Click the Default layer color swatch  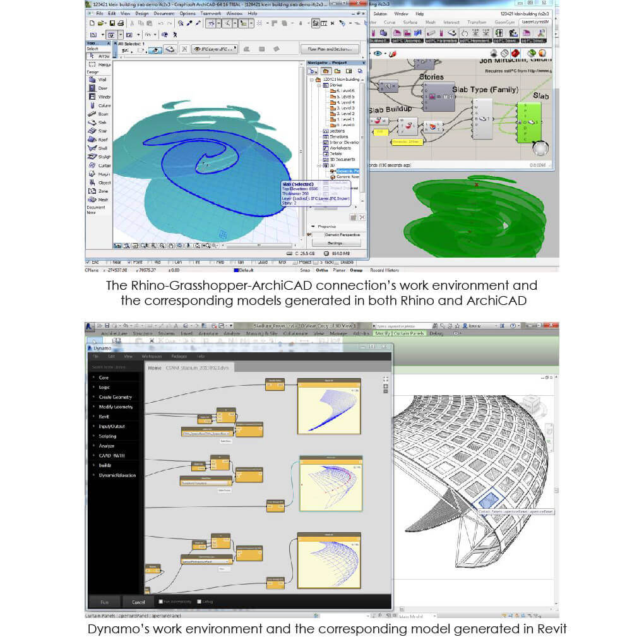click(236, 269)
